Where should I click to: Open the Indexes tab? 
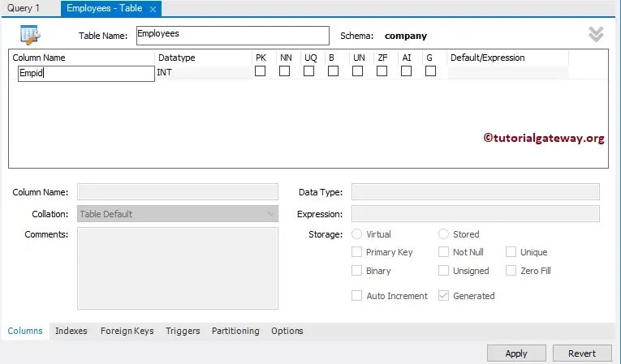pyautogui.click(x=71, y=331)
